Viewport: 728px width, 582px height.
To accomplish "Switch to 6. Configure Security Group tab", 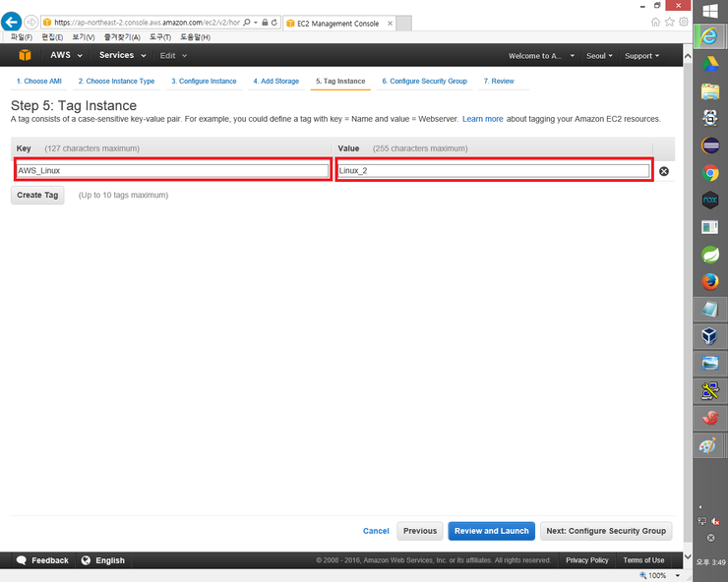I will click(424, 82).
